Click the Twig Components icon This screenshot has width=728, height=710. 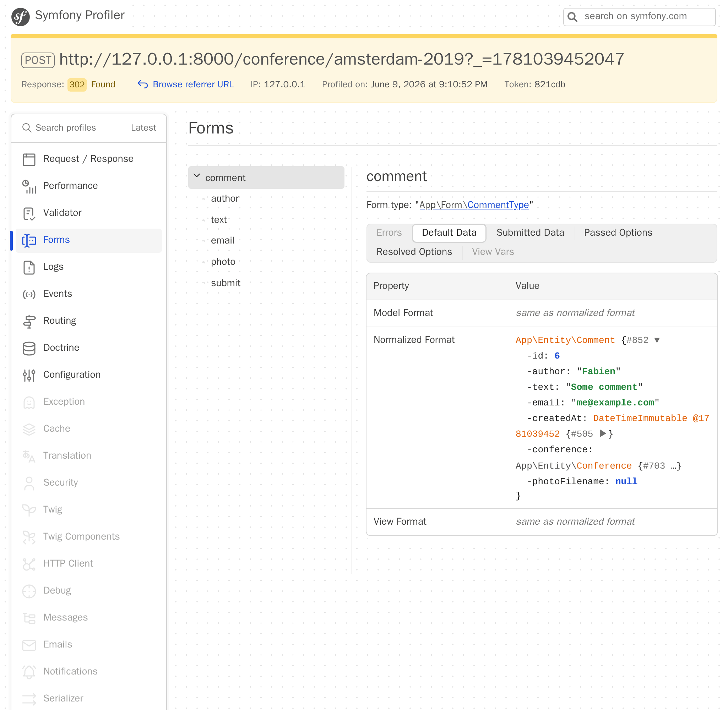[29, 537]
